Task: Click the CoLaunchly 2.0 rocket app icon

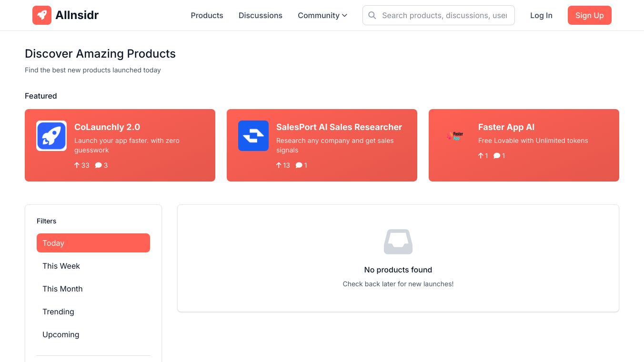Action: pyautogui.click(x=51, y=136)
